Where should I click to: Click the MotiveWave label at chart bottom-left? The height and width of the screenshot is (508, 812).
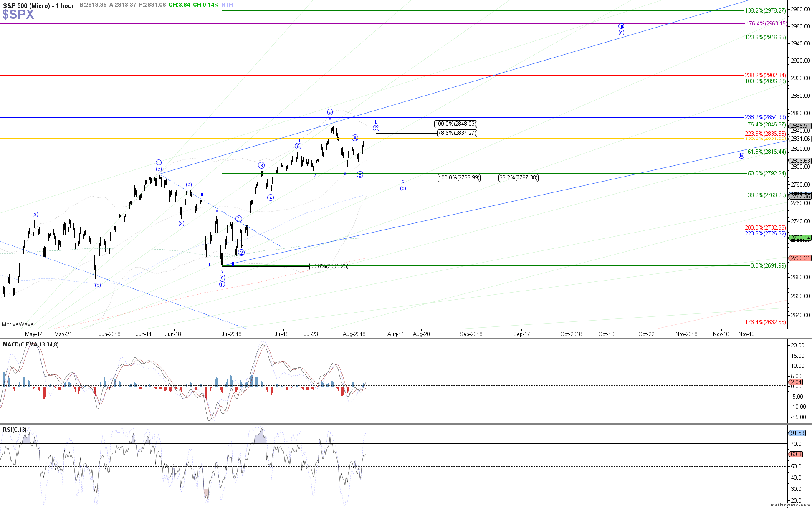pos(18,324)
